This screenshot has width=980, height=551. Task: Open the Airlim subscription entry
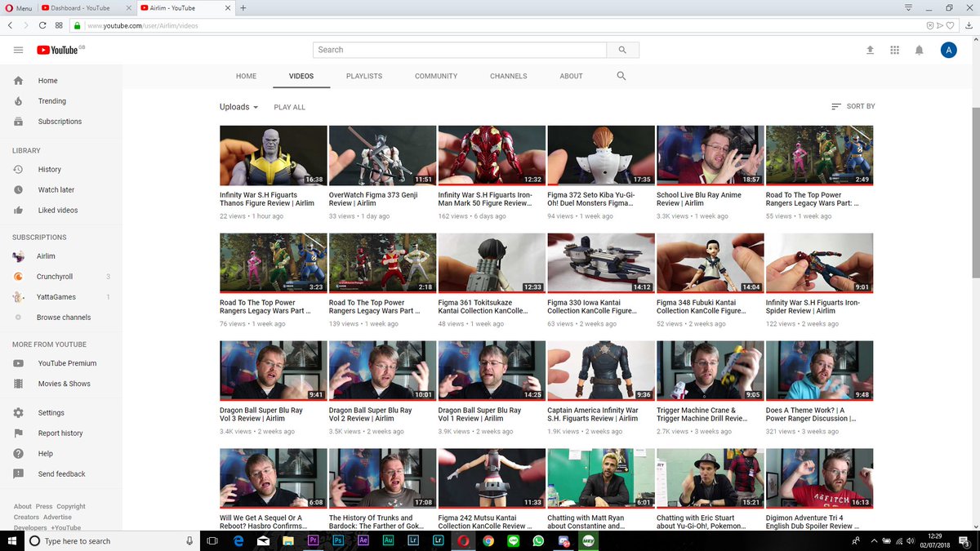46,256
